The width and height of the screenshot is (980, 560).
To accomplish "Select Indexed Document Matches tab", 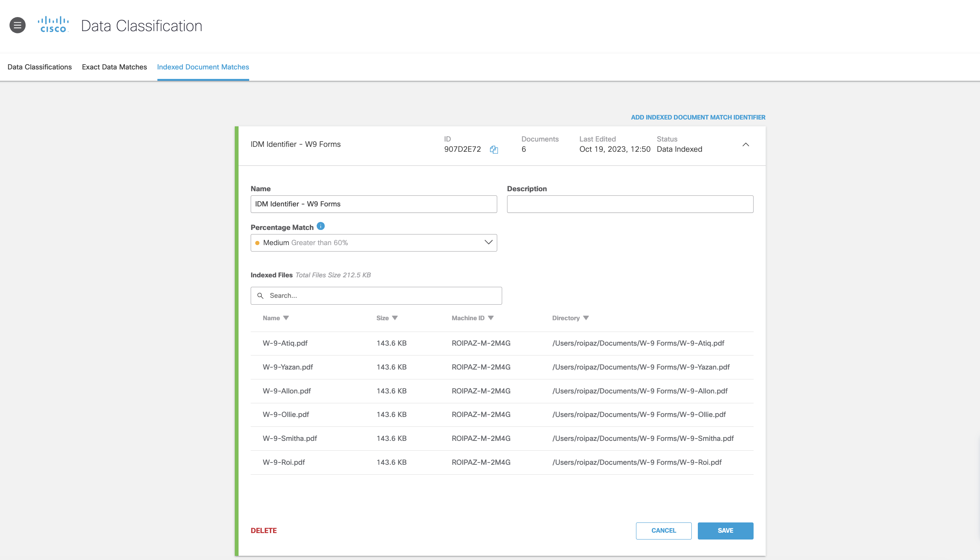I will tap(203, 67).
